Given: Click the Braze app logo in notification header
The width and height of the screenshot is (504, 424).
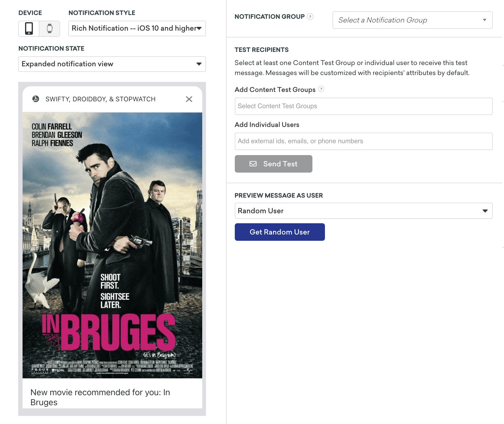Looking at the screenshot, I should tap(36, 99).
